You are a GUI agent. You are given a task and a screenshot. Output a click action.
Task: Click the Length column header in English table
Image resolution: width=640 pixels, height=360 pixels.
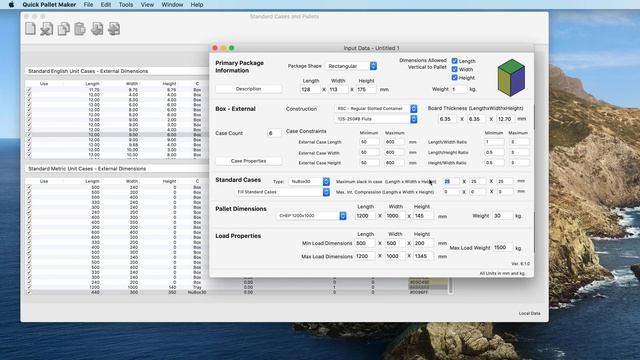click(92, 84)
